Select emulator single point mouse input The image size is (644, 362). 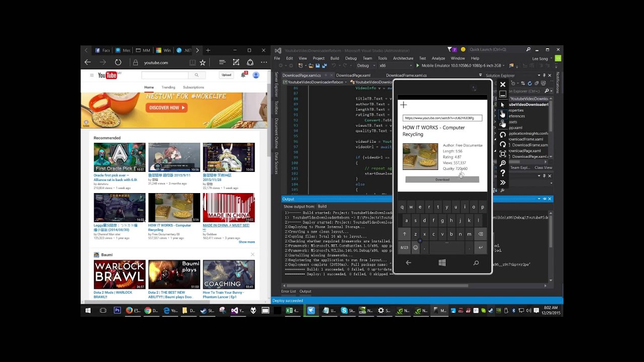tap(503, 105)
